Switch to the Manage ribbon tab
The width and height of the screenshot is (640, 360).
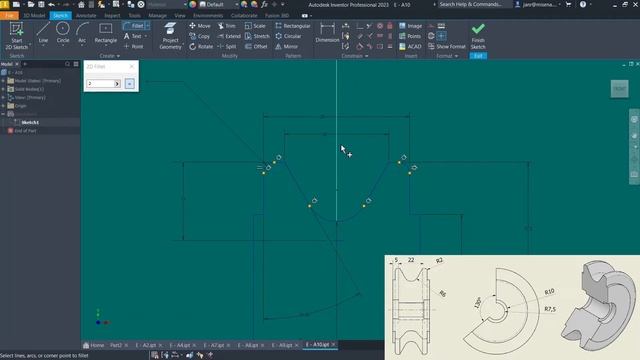(158, 16)
